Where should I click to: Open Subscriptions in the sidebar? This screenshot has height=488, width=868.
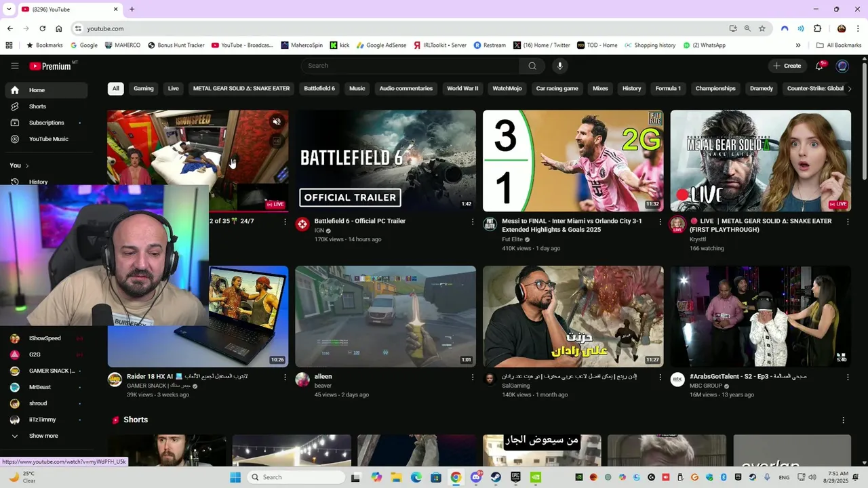[46, 123]
